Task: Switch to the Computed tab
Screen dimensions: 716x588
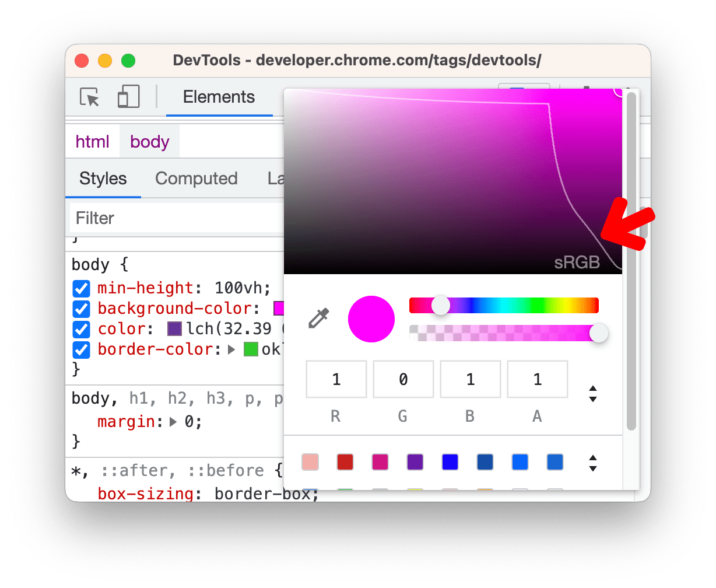Action: (196, 178)
